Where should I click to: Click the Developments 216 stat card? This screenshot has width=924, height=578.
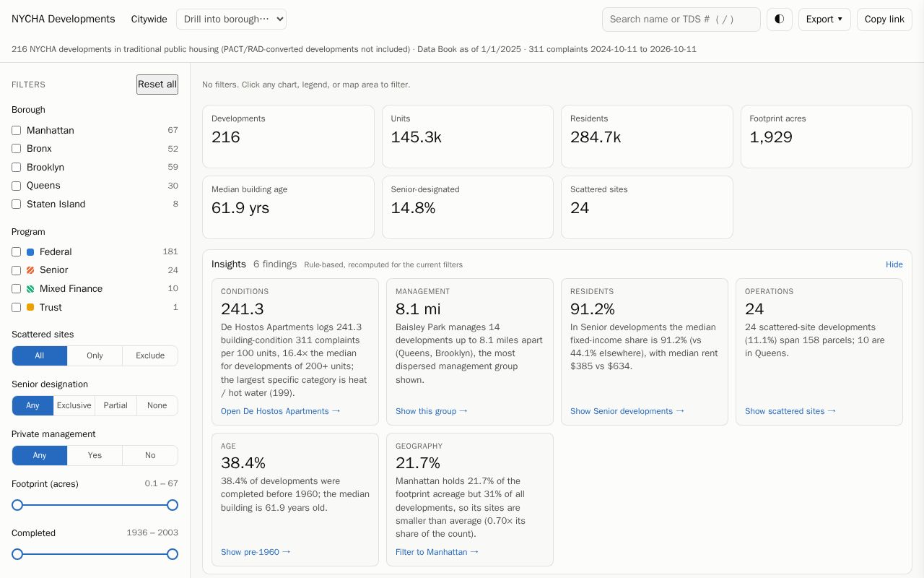[288, 137]
